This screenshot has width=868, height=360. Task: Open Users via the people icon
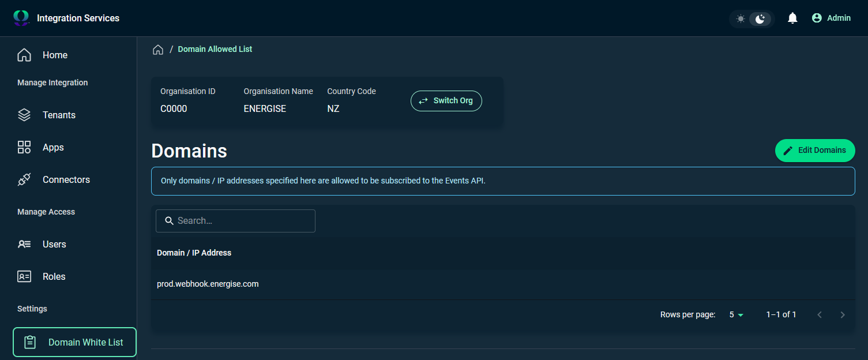(24, 244)
